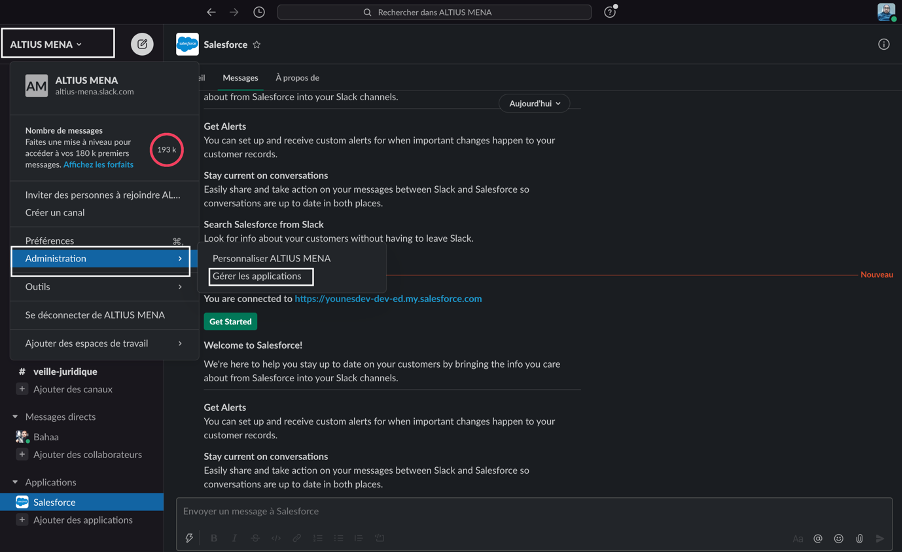
Task: Choose Créer un canal
Action: click(55, 213)
